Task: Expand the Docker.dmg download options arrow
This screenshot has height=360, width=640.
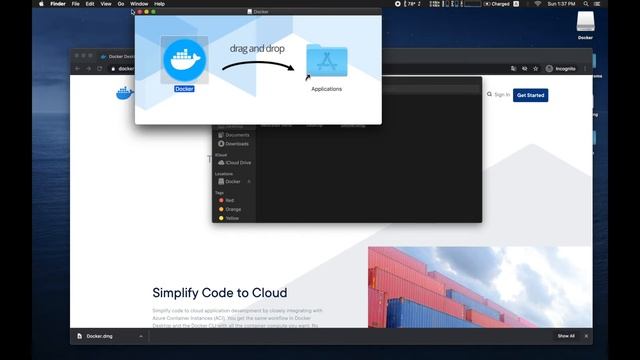Action: tap(141, 336)
